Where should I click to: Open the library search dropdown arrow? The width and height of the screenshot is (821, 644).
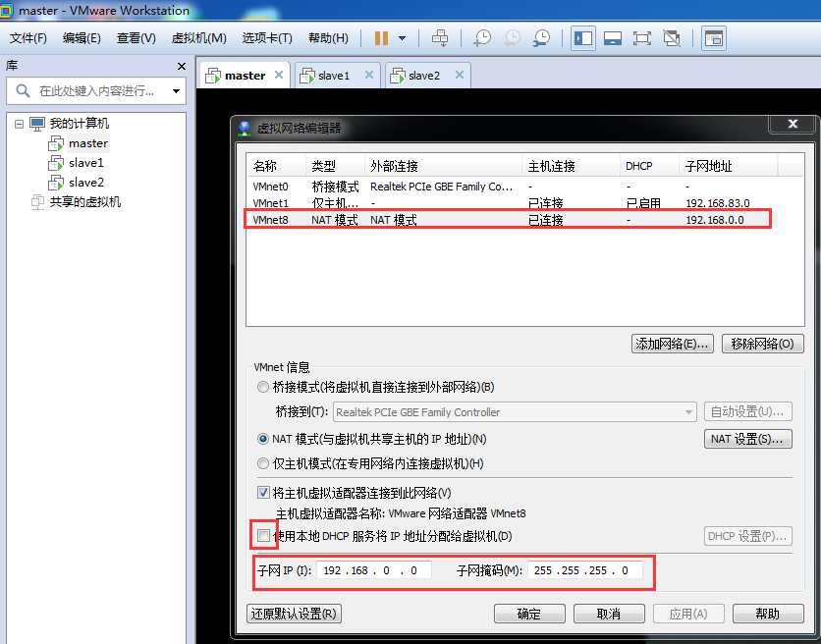click(177, 91)
